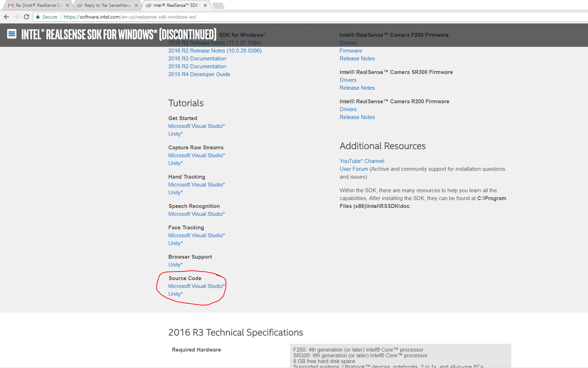Open Release Notes under Camera SR300 Firmware
The width and height of the screenshot is (588, 368).
click(x=357, y=88)
